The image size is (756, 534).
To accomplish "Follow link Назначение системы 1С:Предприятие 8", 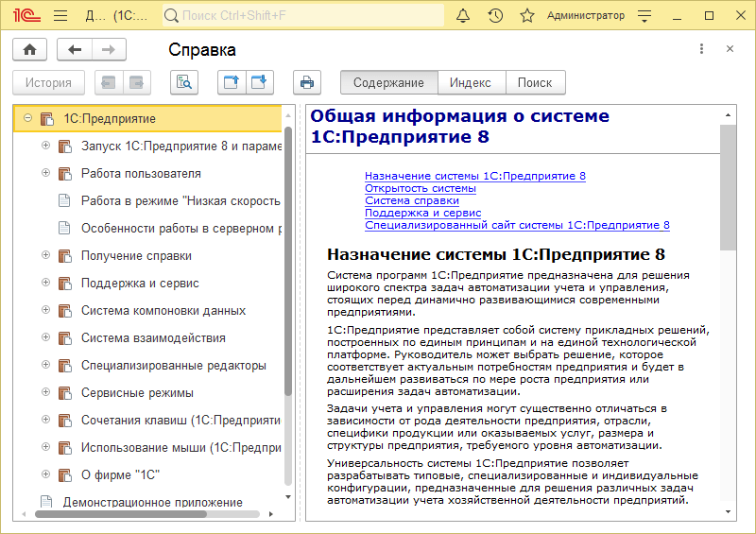I will (x=475, y=176).
